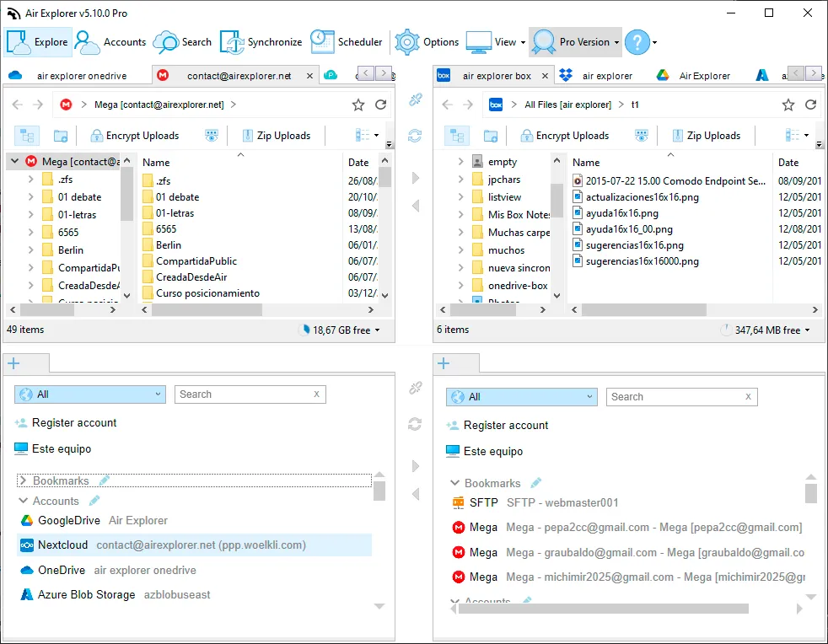Open Este equipo in bottom-right pane
Image resolution: width=828 pixels, height=644 pixels.
(x=484, y=451)
